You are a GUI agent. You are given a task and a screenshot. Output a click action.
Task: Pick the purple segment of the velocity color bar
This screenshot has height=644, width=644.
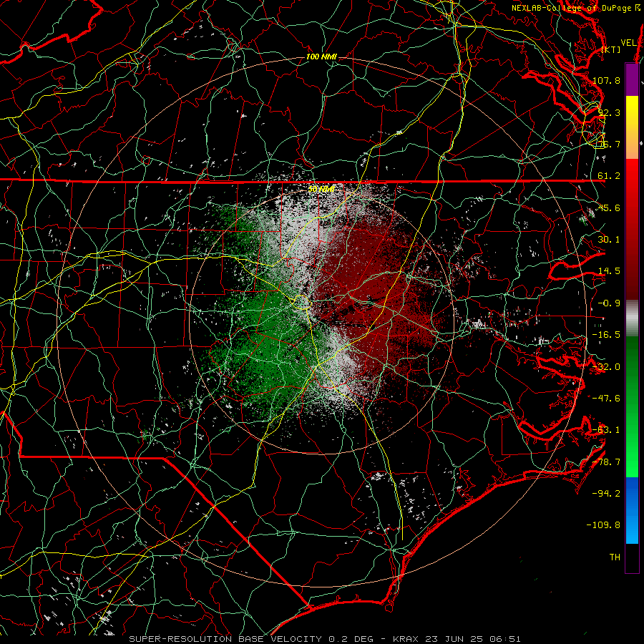(632, 79)
